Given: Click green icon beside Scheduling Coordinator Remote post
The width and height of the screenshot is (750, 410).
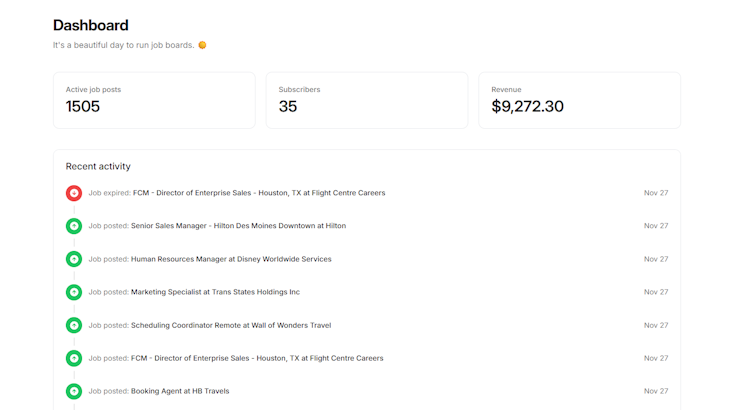Looking at the screenshot, I should point(74,325).
